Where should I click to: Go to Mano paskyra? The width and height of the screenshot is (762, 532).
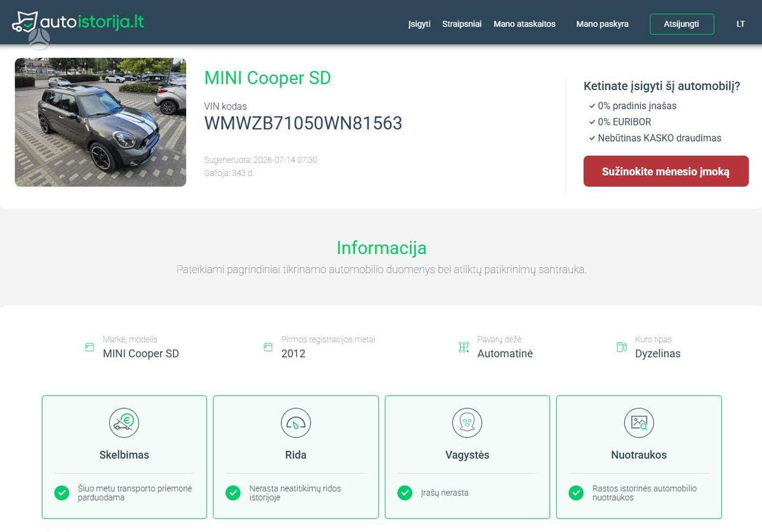[602, 24]
